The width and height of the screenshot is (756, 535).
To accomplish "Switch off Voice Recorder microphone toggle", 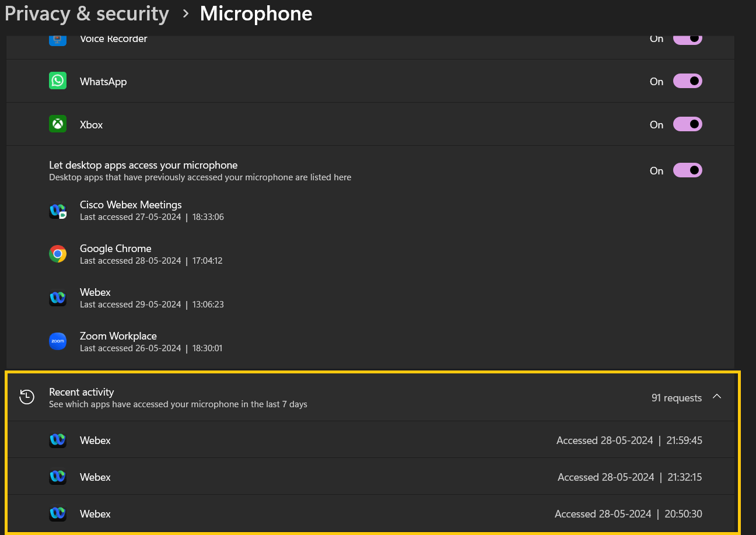I will pyautogui.click(x=687, y=39).
